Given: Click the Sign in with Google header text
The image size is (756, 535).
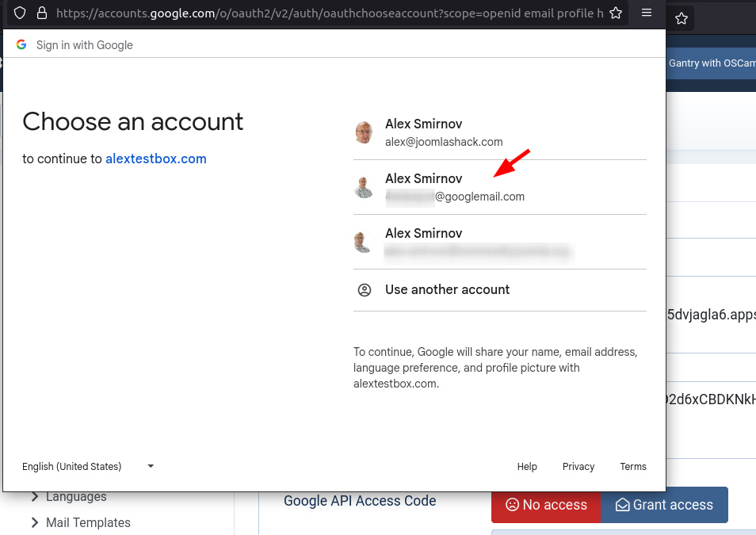Looking at the screenshot, I should pyautogui.click(x=84, y=45).
